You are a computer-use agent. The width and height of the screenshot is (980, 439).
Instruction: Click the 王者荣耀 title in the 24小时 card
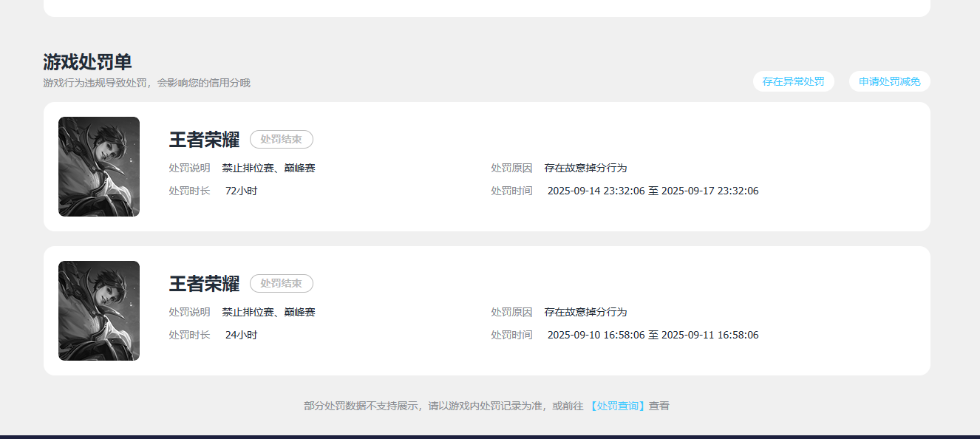click(204, 283)
